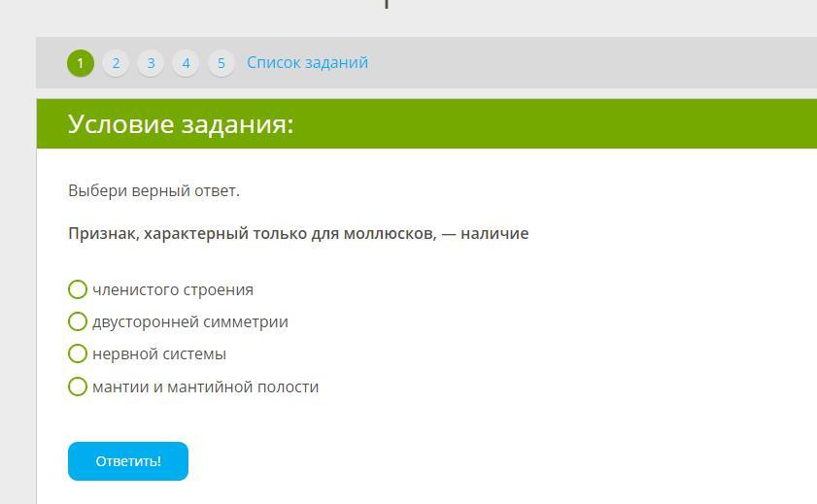Click the question text about 'моллюсков'
This screenshot has height=504, width=817.
click(x=298, y=233)
